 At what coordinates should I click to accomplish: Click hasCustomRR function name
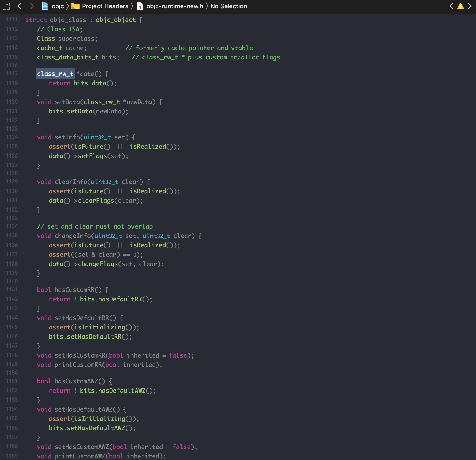(74, 290)
